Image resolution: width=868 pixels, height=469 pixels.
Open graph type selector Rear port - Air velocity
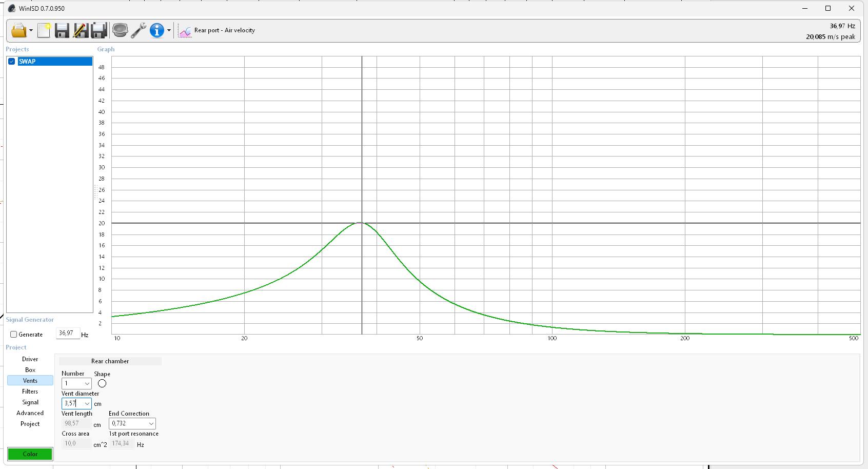[217, 31]
